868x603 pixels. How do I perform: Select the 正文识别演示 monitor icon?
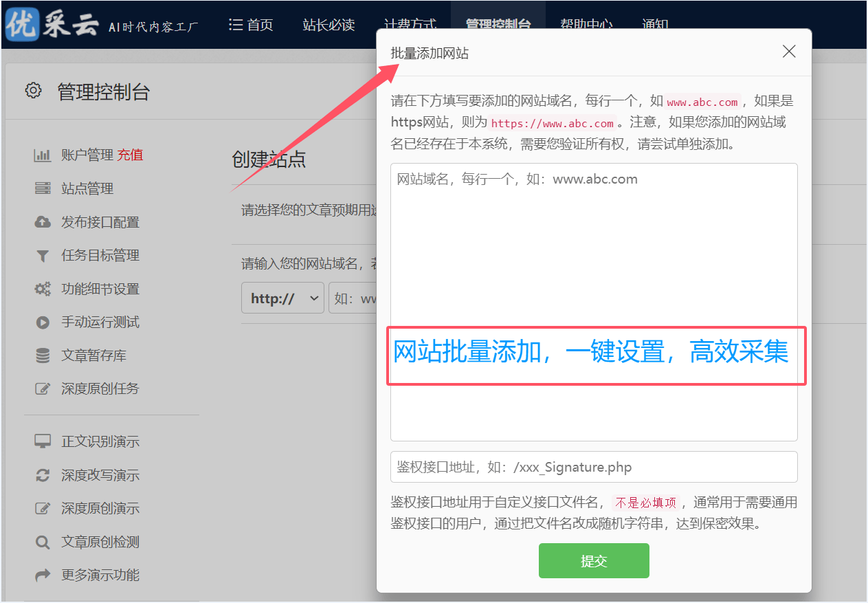coord(43,441)
